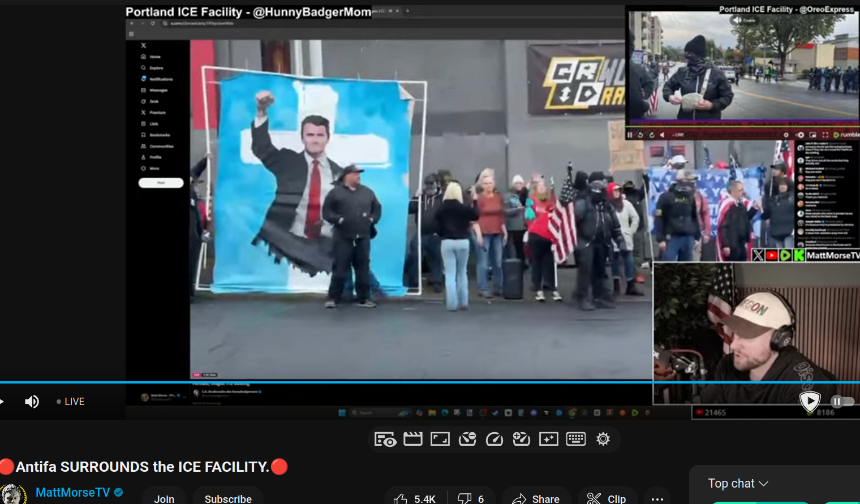Click the verified badge next to MattMorseTV
This screenshot has width=860, height=504.
click(119, 493)
